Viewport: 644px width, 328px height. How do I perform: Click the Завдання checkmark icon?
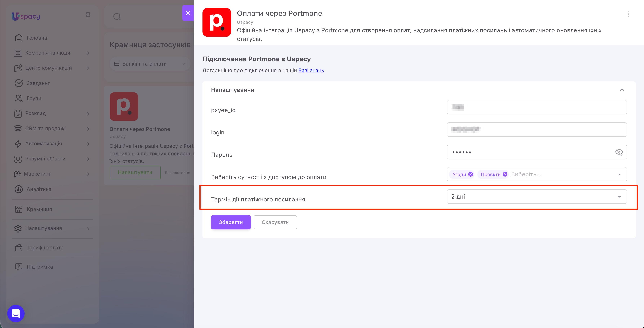19,83
